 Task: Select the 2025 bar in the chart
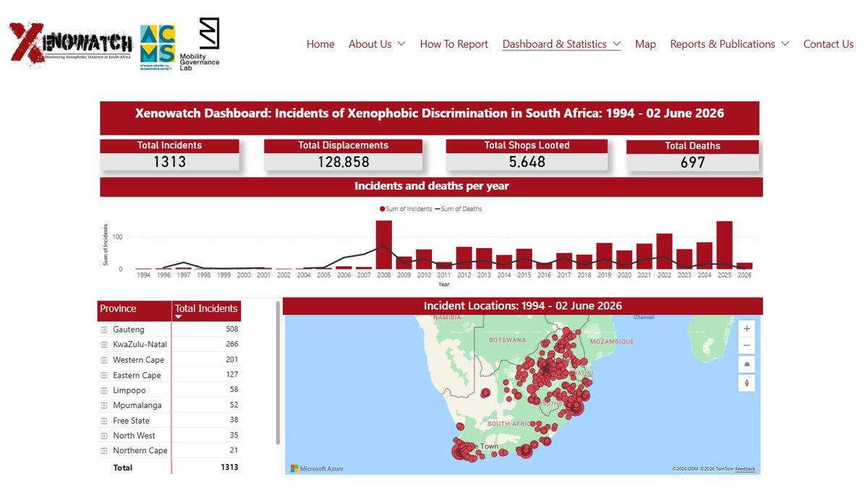725,245
